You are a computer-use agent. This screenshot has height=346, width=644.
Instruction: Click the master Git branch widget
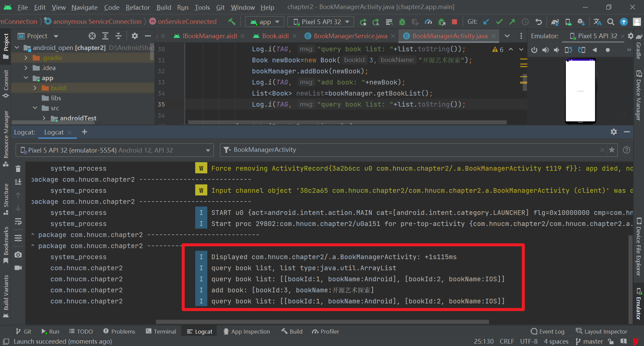click(589, 341)
